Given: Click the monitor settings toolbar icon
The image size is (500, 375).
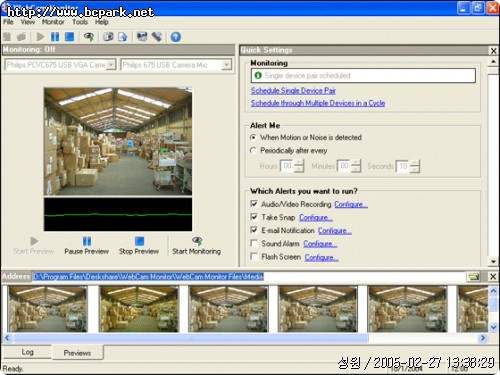Looking at the screenshot, I should click(x=142, y=37).
